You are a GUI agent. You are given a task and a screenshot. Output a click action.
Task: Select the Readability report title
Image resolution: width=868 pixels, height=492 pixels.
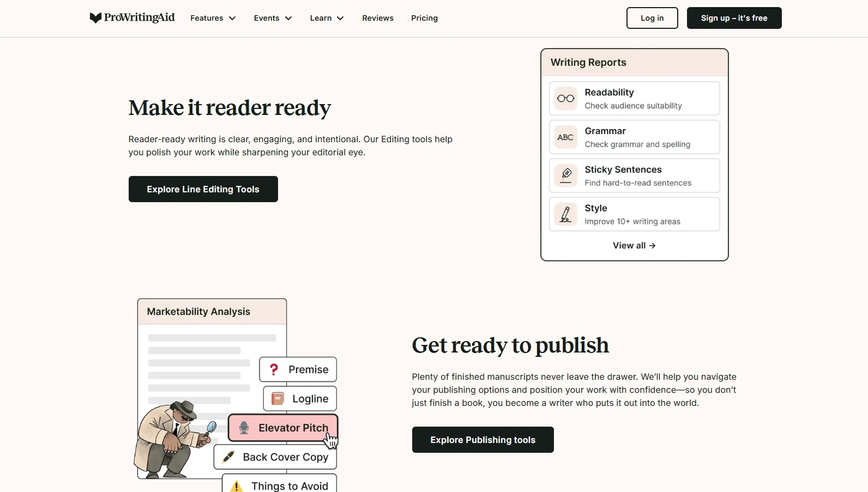[609, 92]
